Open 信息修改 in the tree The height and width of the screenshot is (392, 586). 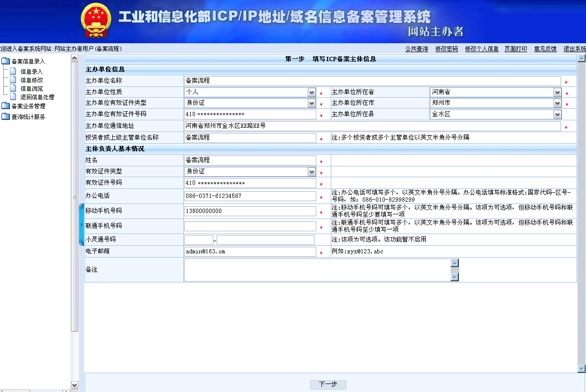pos(31,80)
